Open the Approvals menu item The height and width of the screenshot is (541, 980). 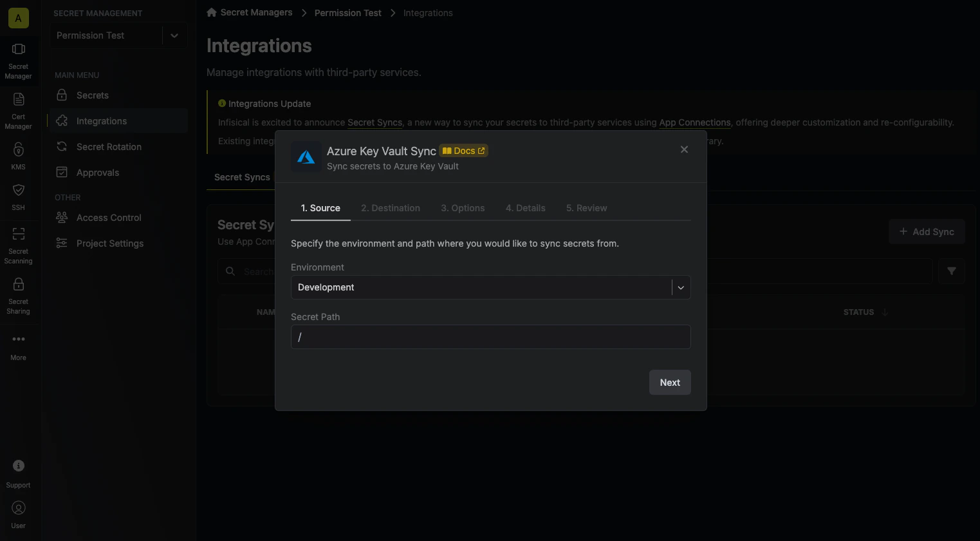(118, 173)
